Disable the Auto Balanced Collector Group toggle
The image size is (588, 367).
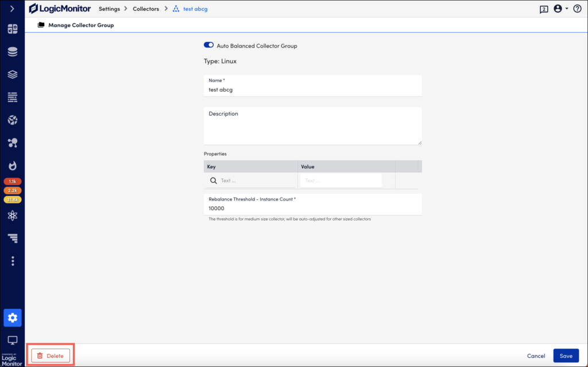[208, 44]
